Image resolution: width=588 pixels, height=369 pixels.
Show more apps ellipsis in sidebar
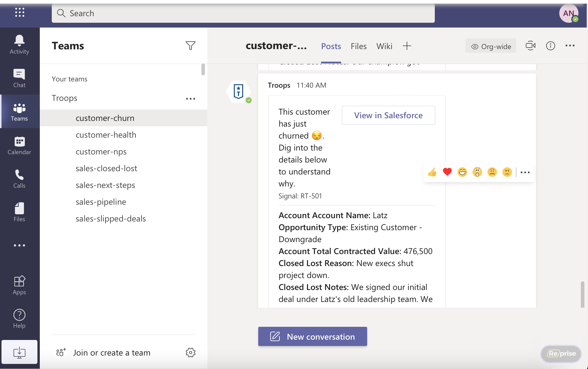click(x=19, y=245)
